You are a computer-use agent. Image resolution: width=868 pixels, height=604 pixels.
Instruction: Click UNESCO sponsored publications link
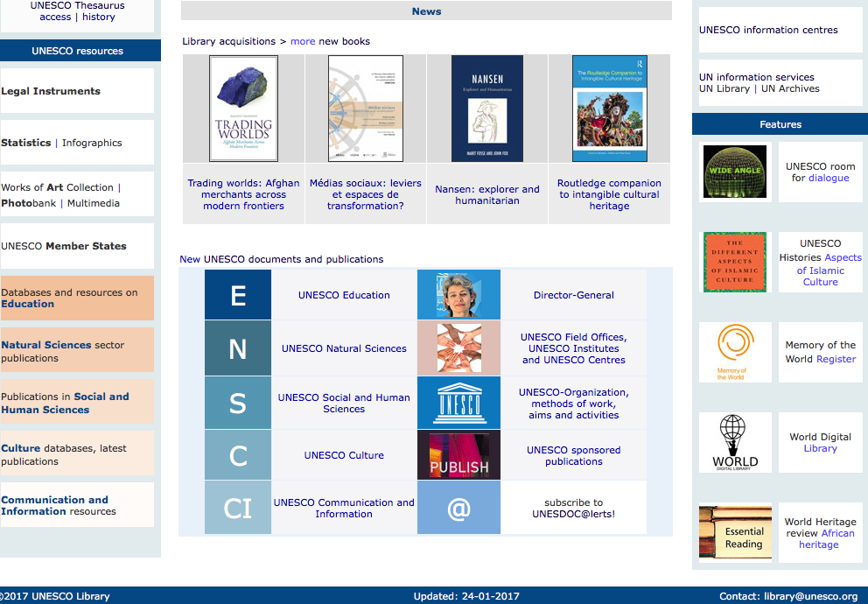pyautogui.click(x=573, y=456)
